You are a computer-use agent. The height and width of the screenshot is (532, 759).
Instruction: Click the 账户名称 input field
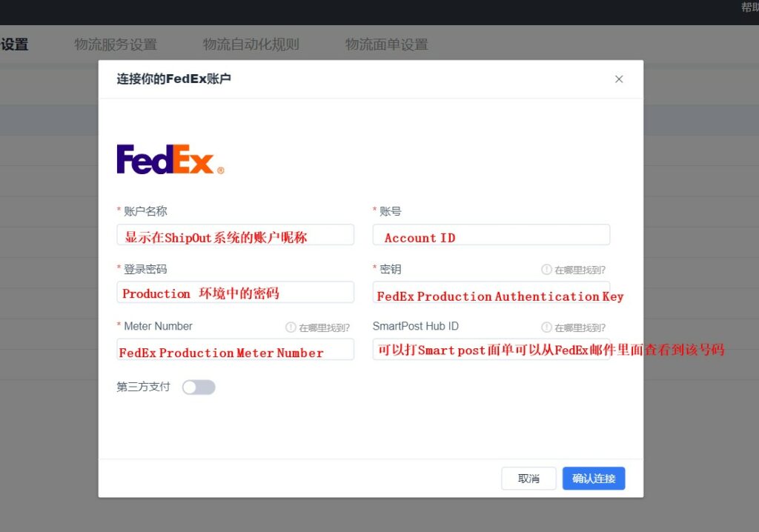tap(235, 234)
